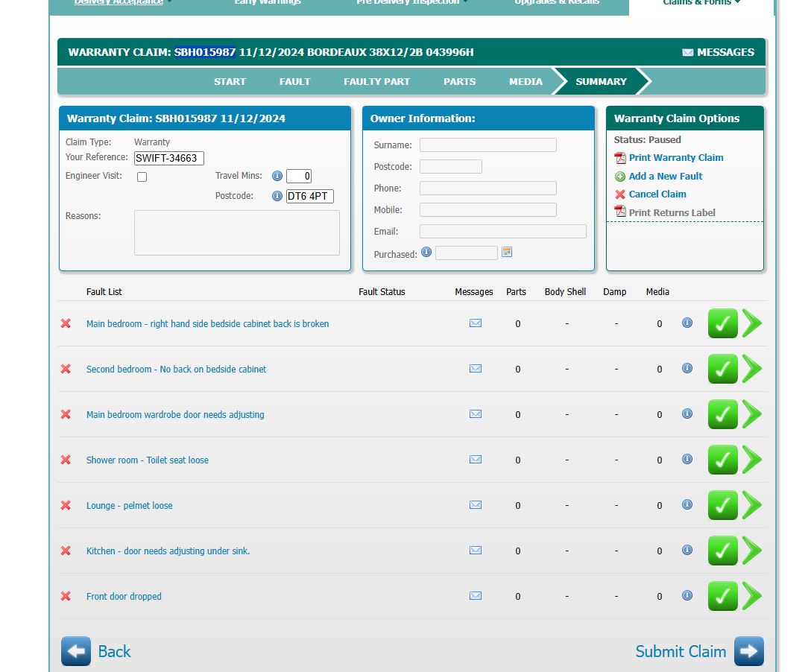Screen dimensions: 808x672
Task: Click Submit Claim button
Action: 699,651
